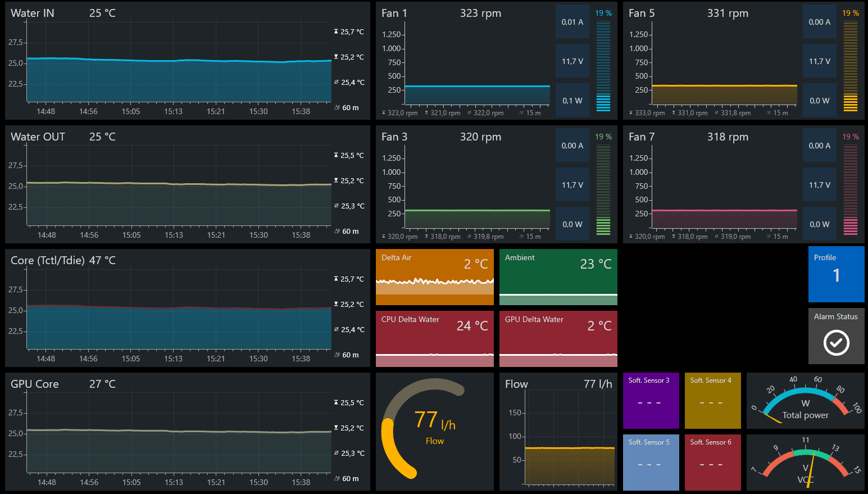Click the 331 rpm reading for Fan 5
This screenshot has width=868, height=494.
pyautogui.click(x=728, y=13)
